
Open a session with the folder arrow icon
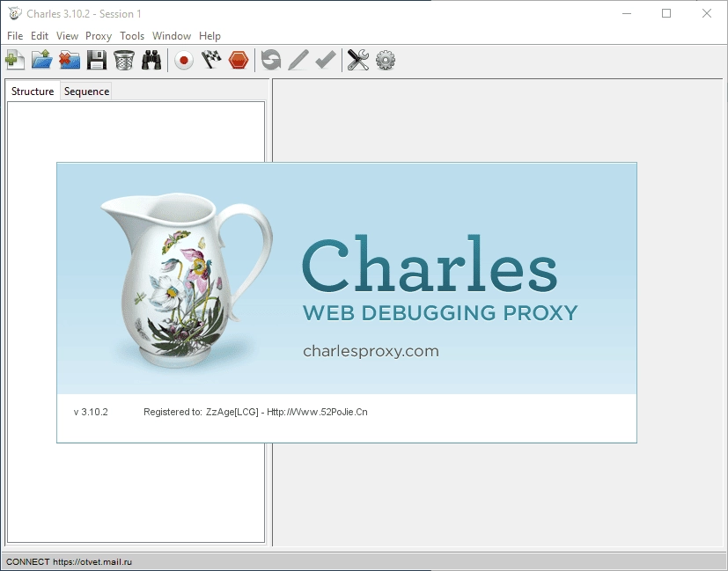click(x=41, y=60)
